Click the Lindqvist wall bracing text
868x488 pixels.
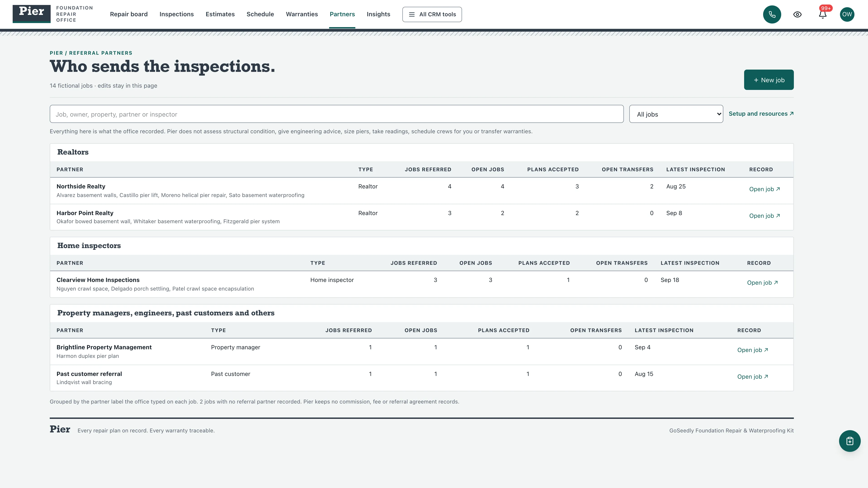coord(84,382)
